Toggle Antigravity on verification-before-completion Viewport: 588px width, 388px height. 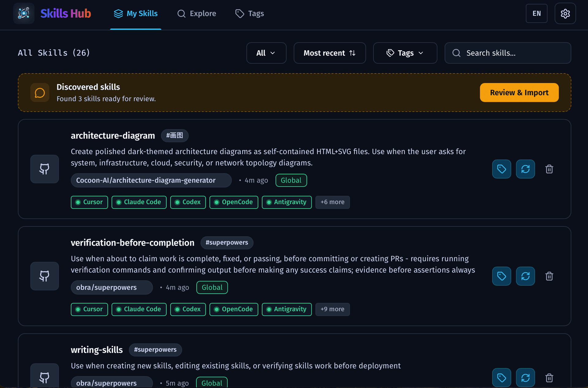pyautogui.click(x=287, y=309)
